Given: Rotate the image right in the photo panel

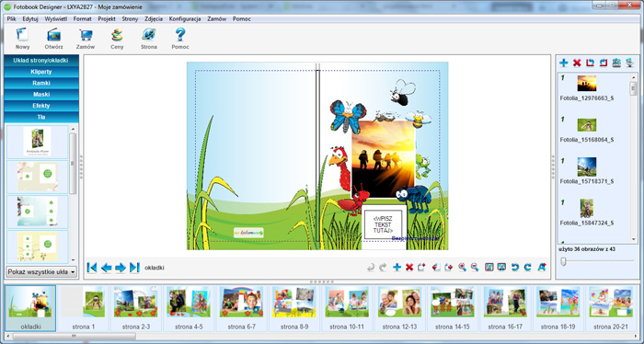Looking at the screenshot, I should pos(604,63).
